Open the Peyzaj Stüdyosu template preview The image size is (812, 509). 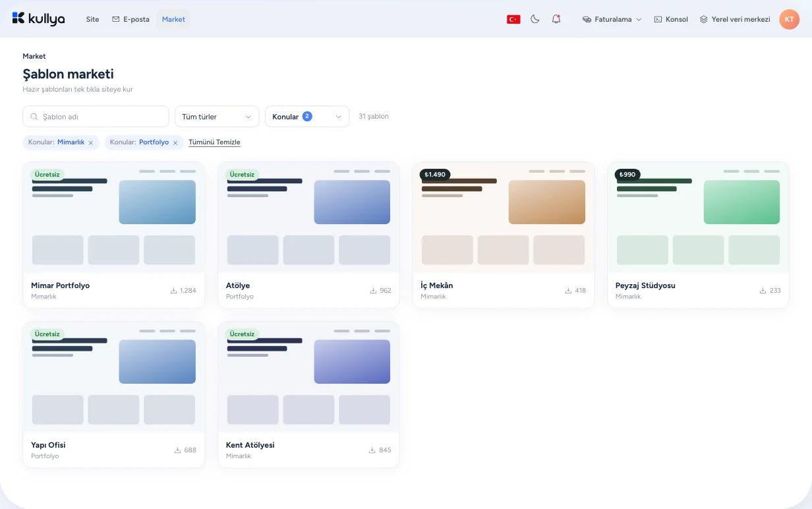(698, 218)
